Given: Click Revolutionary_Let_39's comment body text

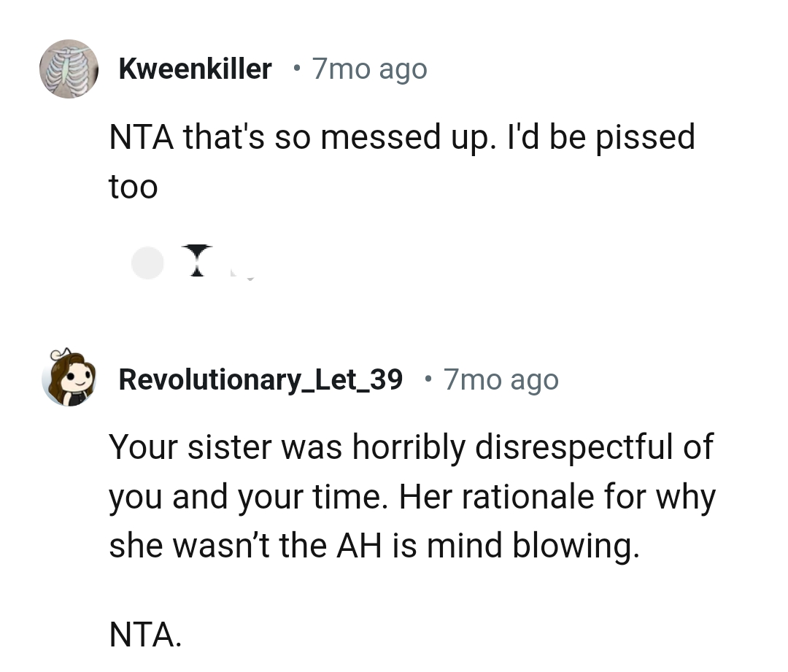Looking at the screenshot, I should tap(412, 496).
